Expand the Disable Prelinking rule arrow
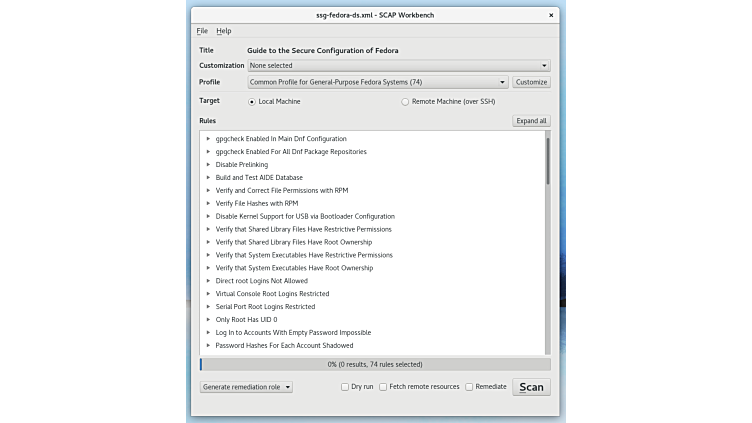Screen dimensions: 752x423 (208, 165)
